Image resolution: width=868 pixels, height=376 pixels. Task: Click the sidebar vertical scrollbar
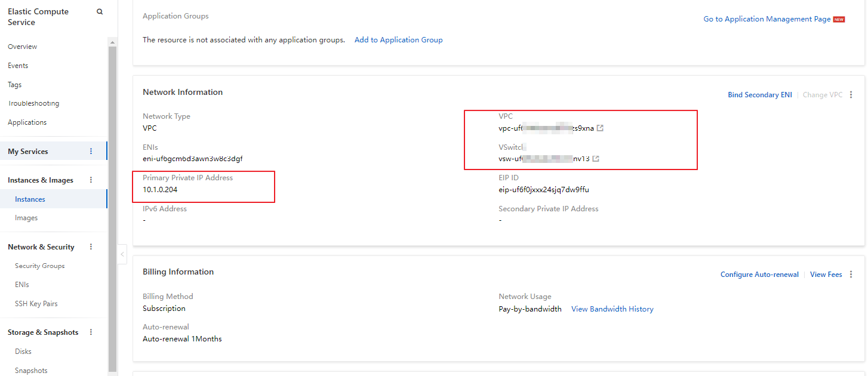112,208
